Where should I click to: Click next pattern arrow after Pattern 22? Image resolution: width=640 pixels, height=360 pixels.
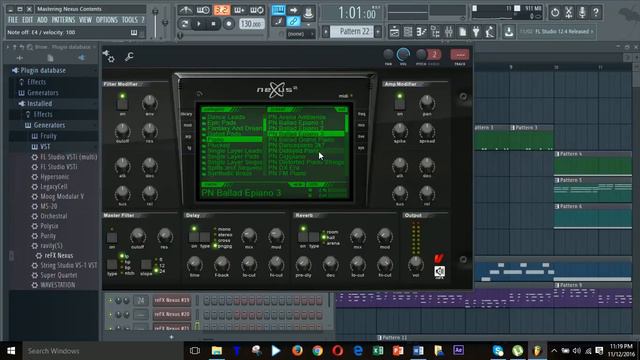pos(378,31)
